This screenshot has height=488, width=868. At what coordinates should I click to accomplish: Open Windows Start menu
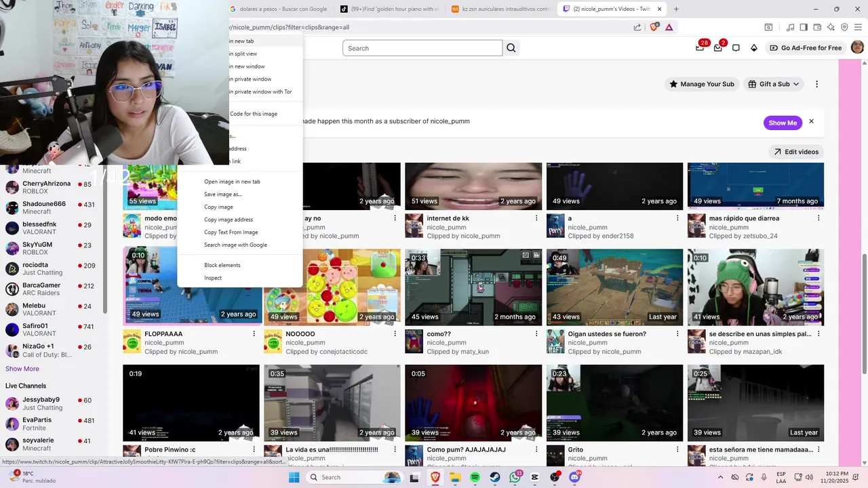[294, 477]
